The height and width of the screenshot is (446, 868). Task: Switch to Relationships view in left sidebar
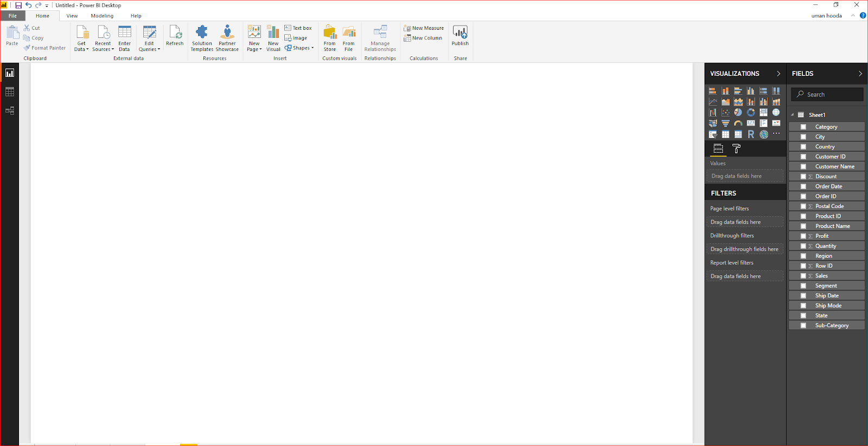pyautogui.click(x=10, y=111)
